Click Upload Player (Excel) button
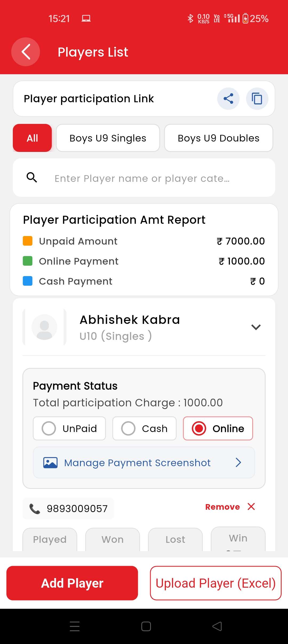 click(215, 583)
